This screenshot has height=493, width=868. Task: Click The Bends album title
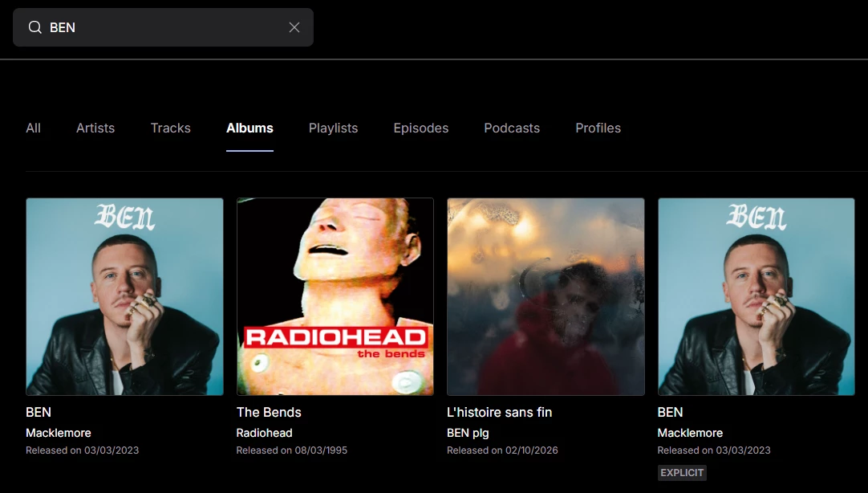269,412
